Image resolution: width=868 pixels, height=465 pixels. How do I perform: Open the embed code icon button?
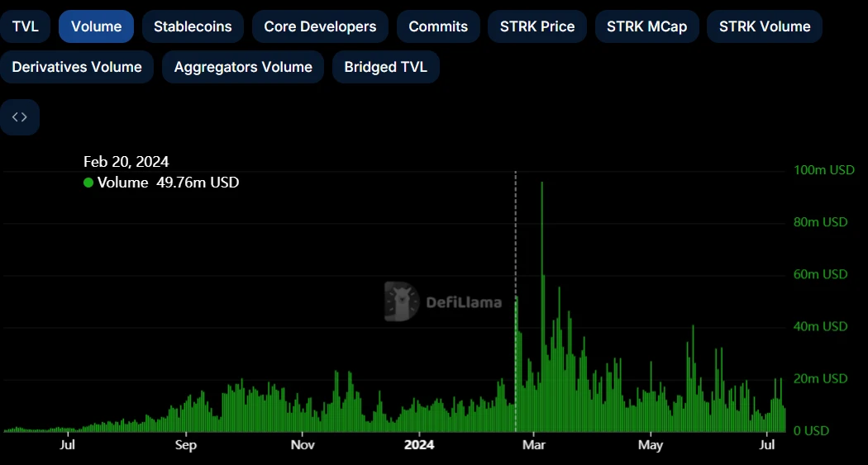(20, 117)
